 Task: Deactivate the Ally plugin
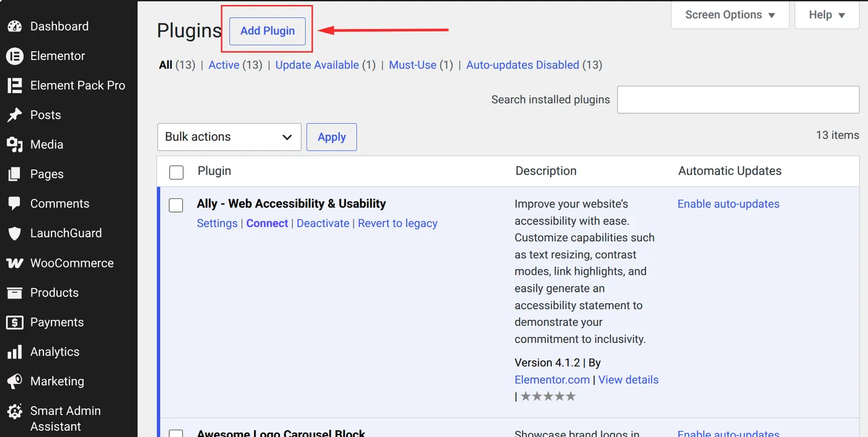point(323,224)
